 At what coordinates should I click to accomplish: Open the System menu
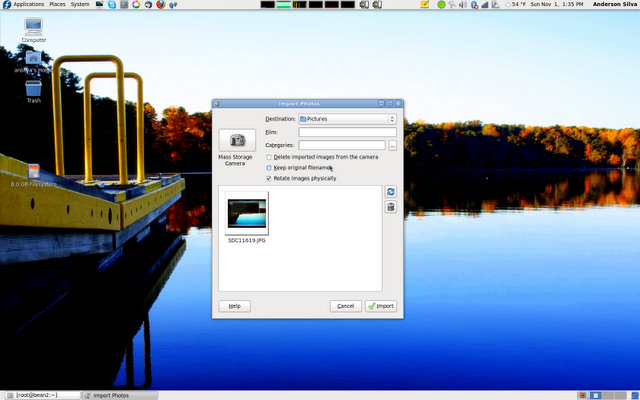(x=80, y=5)
